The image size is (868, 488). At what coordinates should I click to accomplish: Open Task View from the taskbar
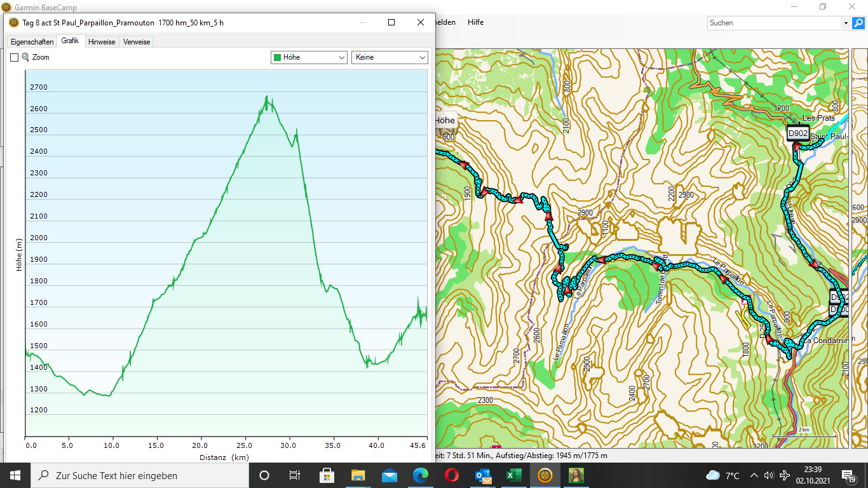[x=295, y=475]
